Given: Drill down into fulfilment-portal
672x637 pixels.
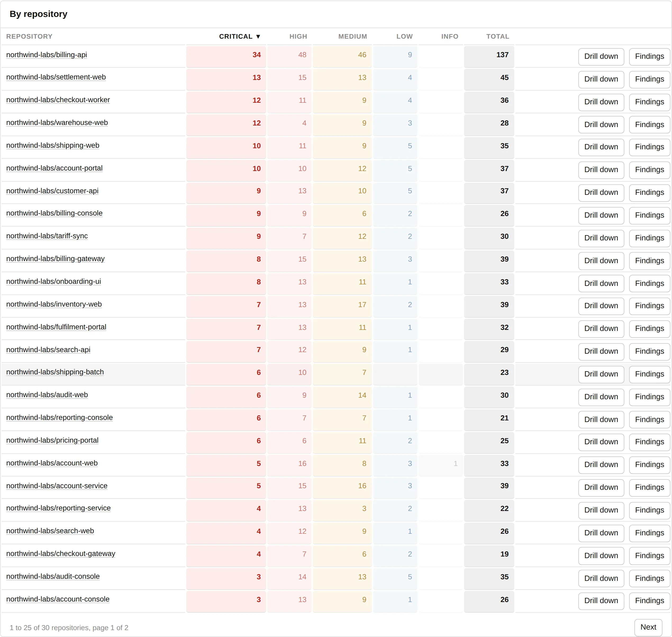Looking at the screenshot, I should click(x=601, y=329).
